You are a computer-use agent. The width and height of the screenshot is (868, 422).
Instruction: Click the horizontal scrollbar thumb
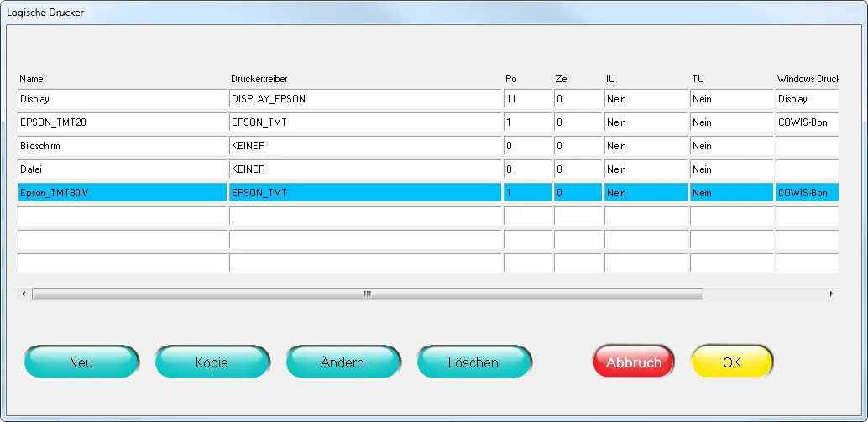pos(367,294)
